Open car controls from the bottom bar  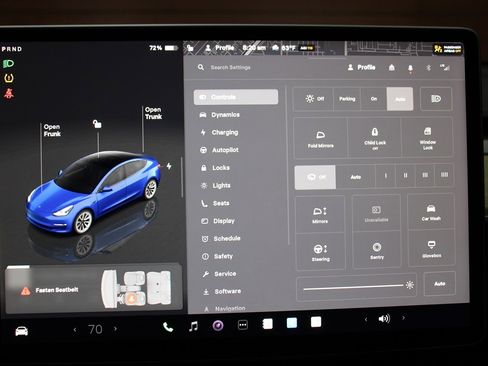22,331
